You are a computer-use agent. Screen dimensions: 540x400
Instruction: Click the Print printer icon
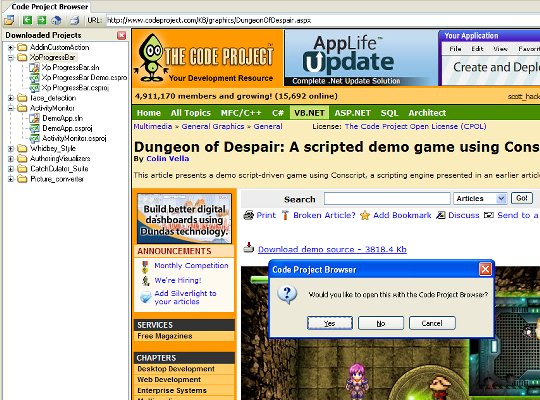pyautogui.click(x=248, y=215)
